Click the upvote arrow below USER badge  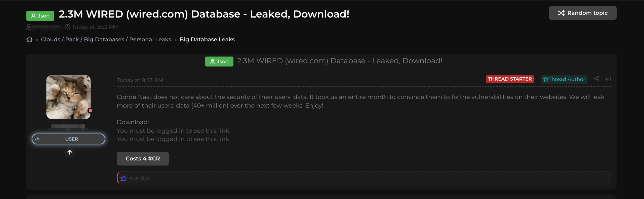[x=70, y=152]
